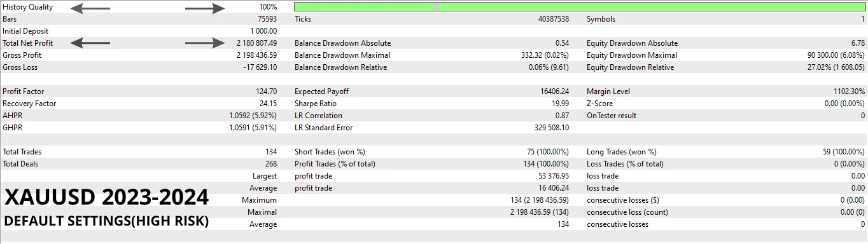Select the maximal consecutive profit value 2 198 436.59 (134)

pos(540,212)
